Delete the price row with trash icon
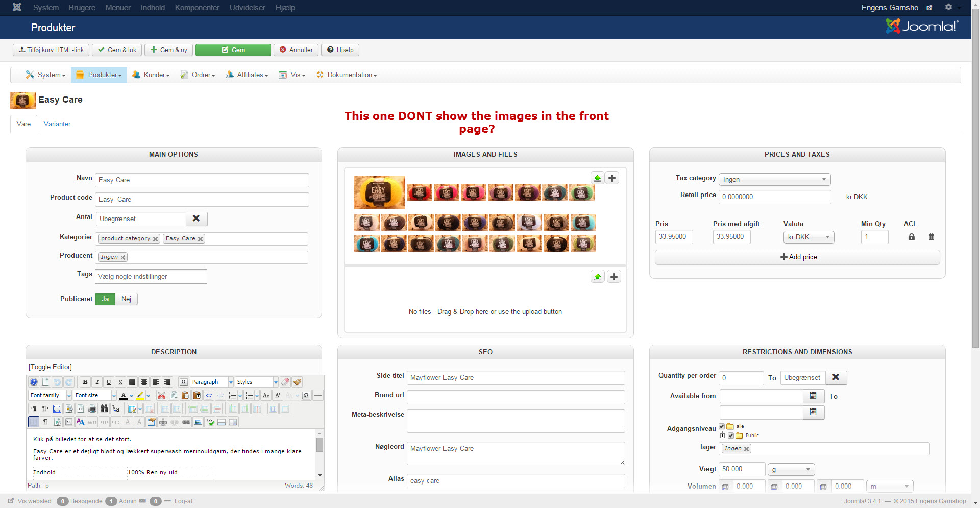Viewport: 980px width, 508px height. click(x=932, y=237)
